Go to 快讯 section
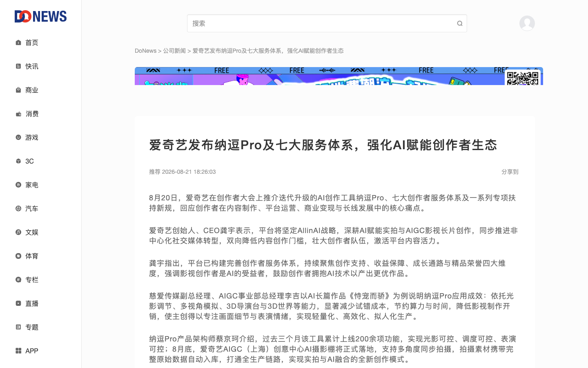The height and width of the screenshot is (368, 588). (x=32, y=66)
